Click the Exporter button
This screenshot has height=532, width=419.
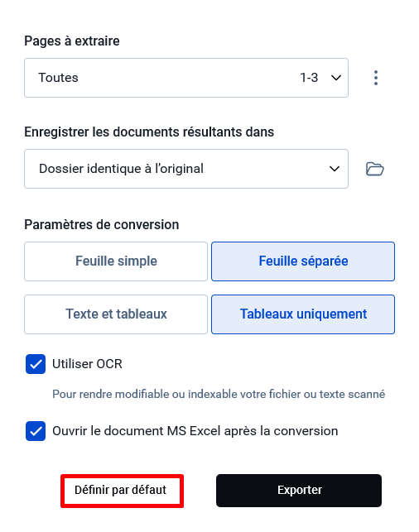coord(299,491)
